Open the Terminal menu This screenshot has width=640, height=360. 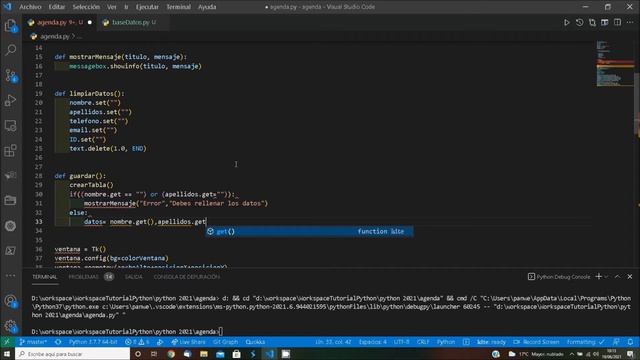point(178,7)
